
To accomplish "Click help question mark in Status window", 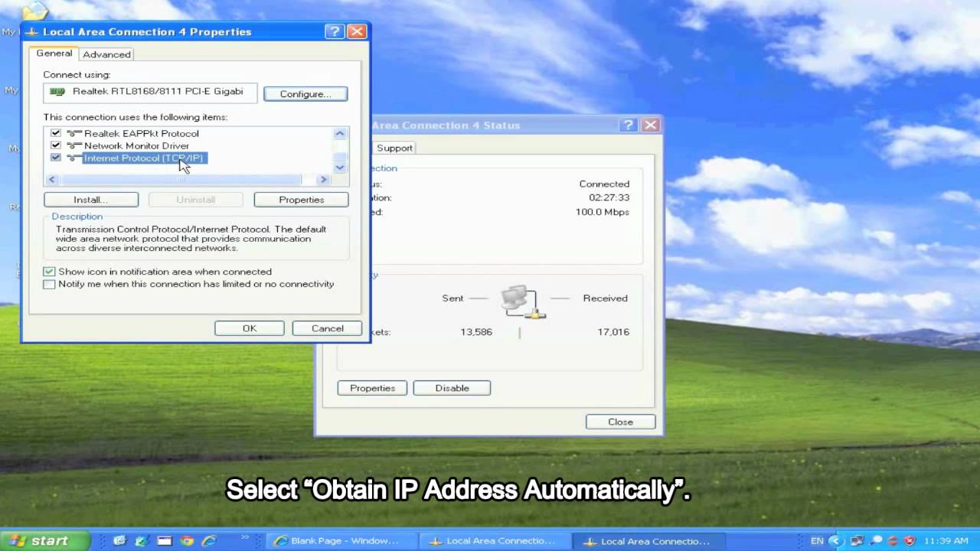I will tap(629, 125).
